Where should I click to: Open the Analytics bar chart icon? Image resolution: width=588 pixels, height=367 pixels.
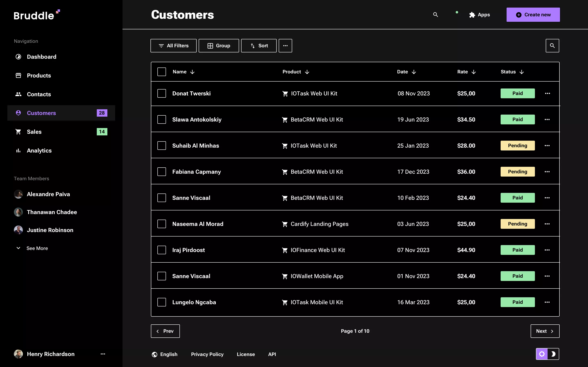[18, 150]
